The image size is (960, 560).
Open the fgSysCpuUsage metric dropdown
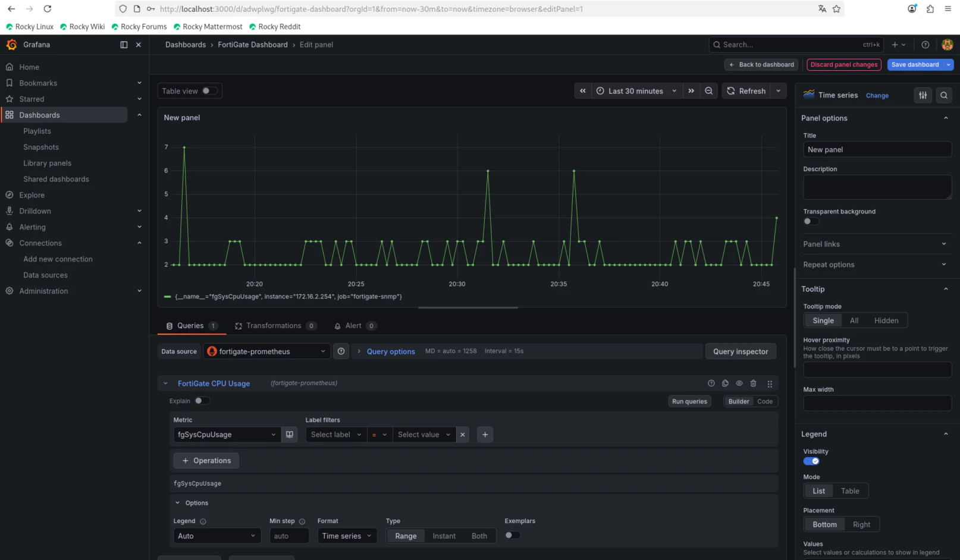pos(227,435)
